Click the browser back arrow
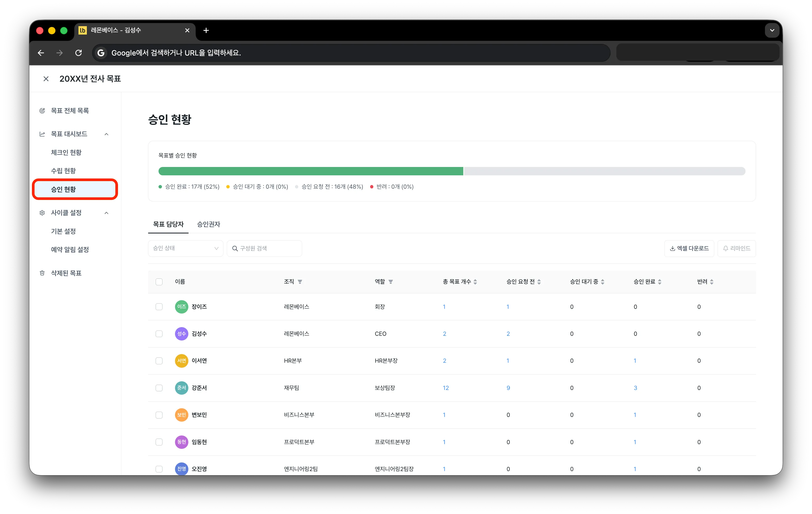Image resolution: width=812 pixels, height=514 pixels. [x=41, y=53]
